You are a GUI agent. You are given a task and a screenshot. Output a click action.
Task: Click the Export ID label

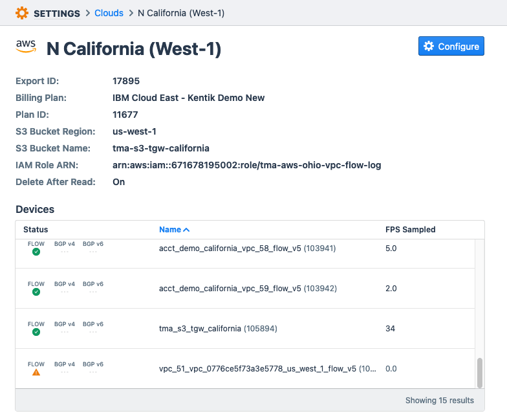(x=38, y=81)
